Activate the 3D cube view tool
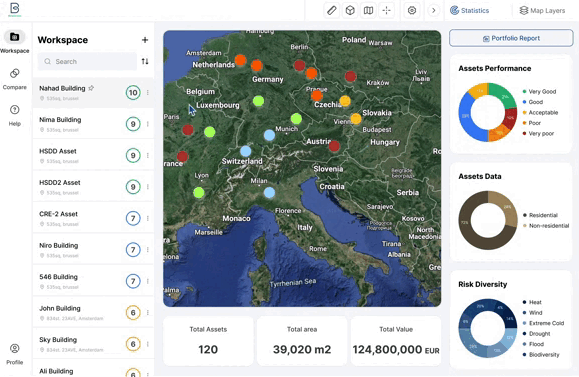Image resolution: width=579 pixels, height=377 pixels. 350,10
